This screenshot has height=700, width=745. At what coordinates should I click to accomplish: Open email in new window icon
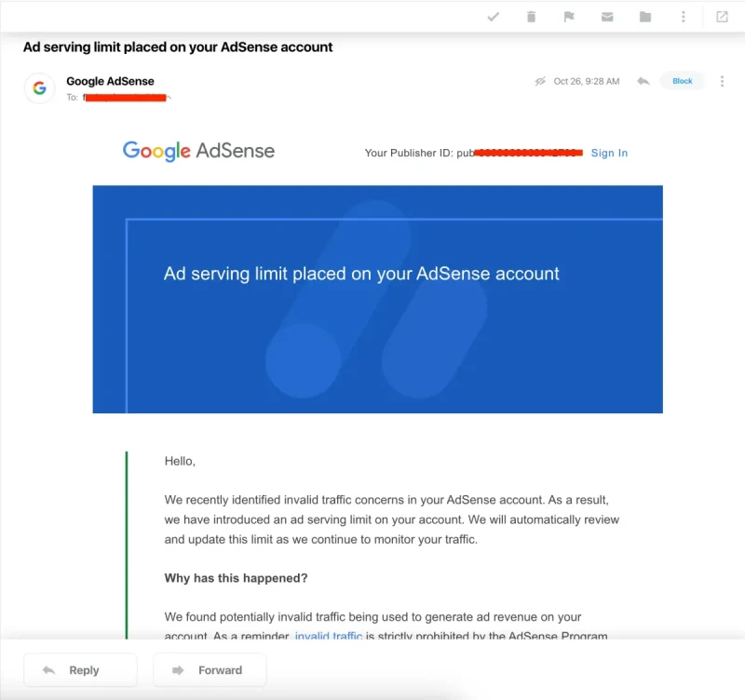click(x=722, y=17)
